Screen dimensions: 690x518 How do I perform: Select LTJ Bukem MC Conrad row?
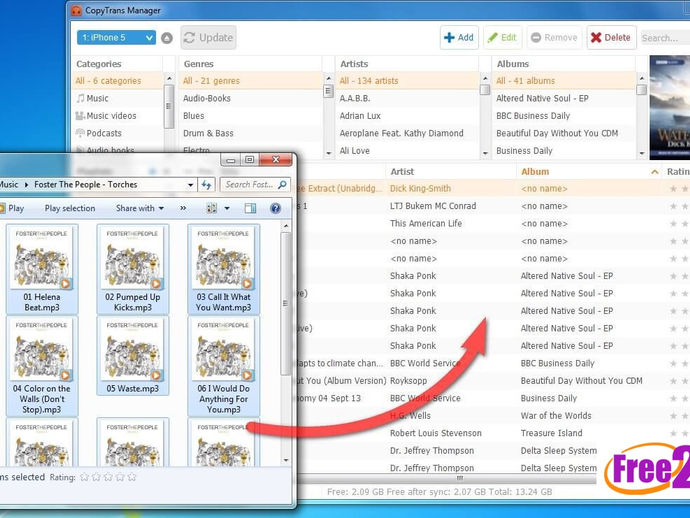point(492,206)
